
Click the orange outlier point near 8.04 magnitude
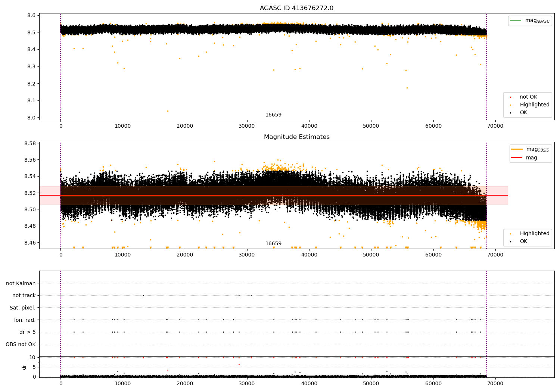(x=168, y=111)
